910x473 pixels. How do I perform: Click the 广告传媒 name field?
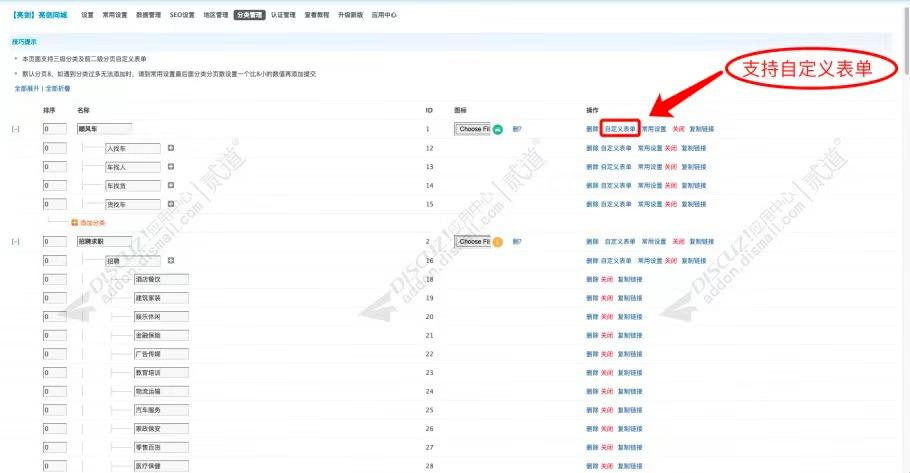pyautogui.click(x=161, y=354)
